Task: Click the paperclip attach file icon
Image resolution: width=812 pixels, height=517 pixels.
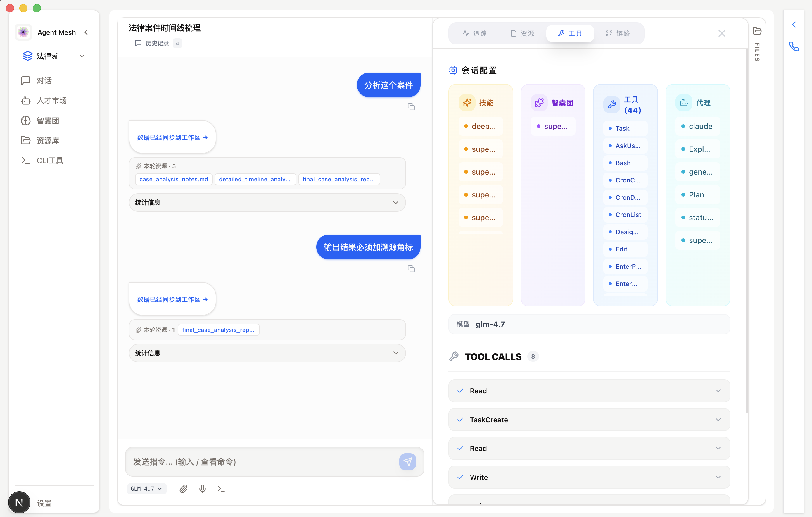Action: click(184, 489)
